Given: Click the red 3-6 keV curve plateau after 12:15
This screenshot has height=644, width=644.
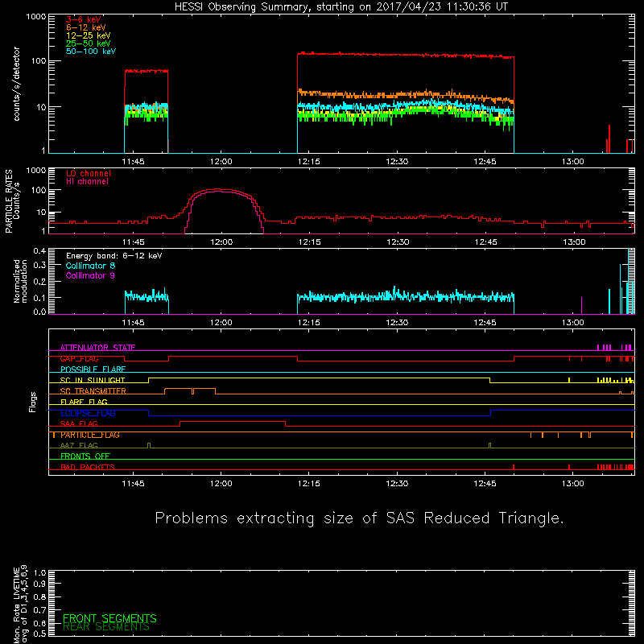Looking at the screenshot, I should click(x=406, y=55).
